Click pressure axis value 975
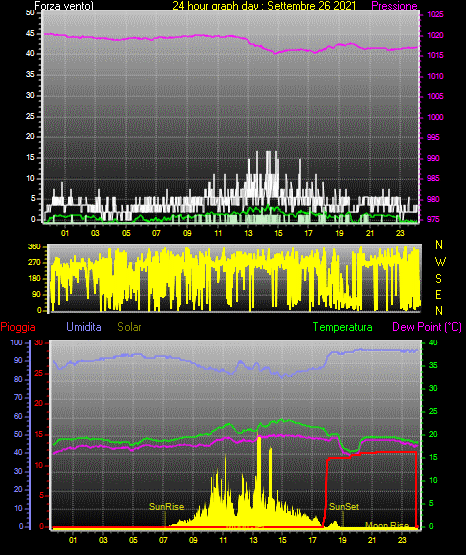 tap(433, 219)
